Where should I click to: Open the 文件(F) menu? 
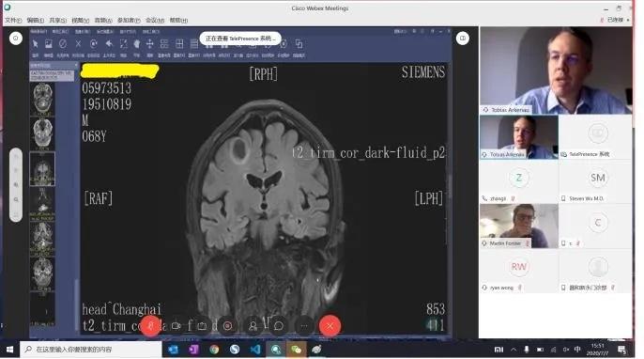click(13, 20)
